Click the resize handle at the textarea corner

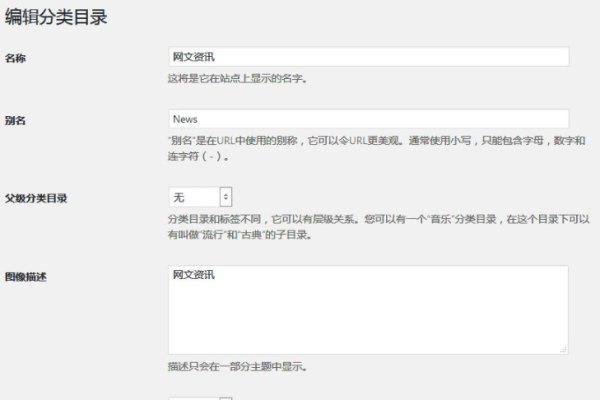(564, 349)
